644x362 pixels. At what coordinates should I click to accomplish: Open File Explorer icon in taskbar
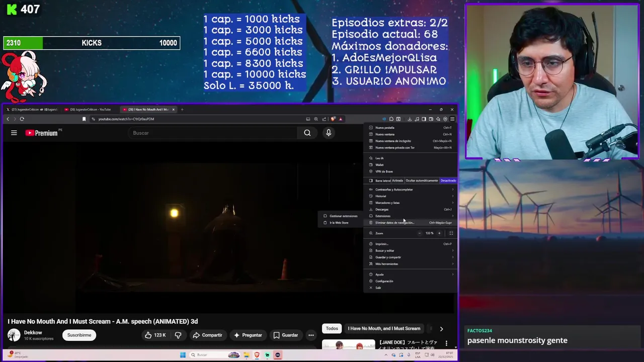[x=247, y=355]
